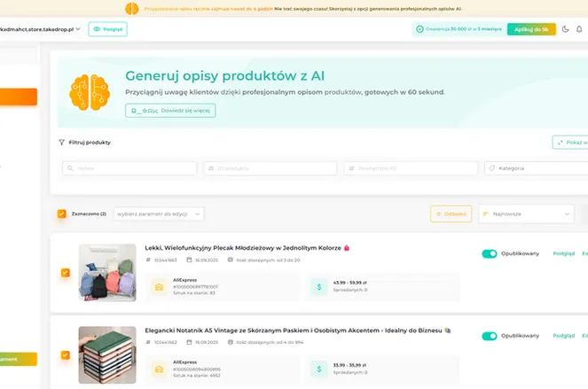Toggle Opublikowany switch for notebook product
Viewport: 588px width, 389px height.
tap(489, 336)
